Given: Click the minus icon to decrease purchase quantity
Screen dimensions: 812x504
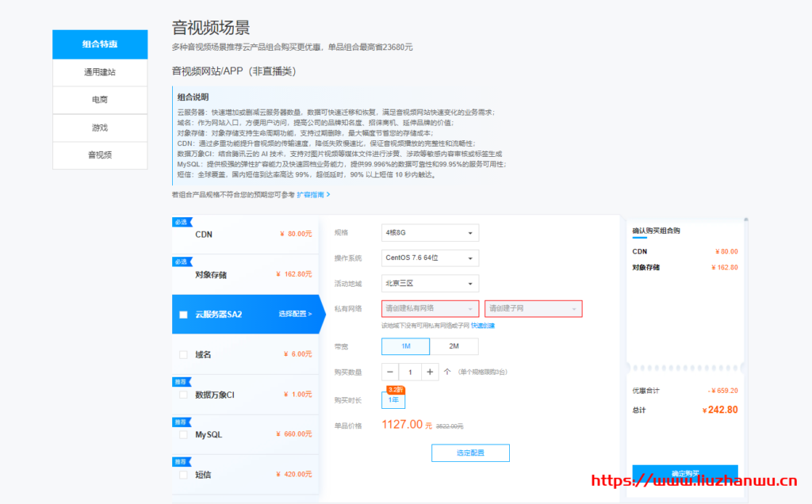Looking at the screenshot, I should coord(390,372).
